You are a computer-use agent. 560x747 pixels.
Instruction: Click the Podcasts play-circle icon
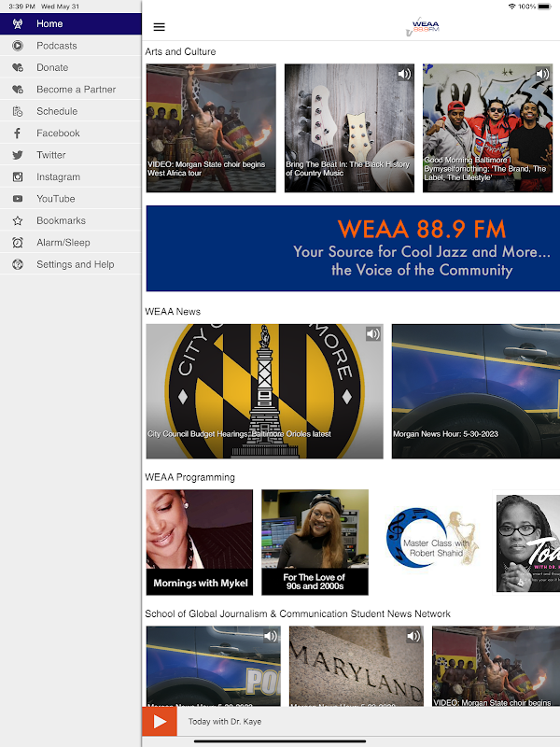click(18, 46)
